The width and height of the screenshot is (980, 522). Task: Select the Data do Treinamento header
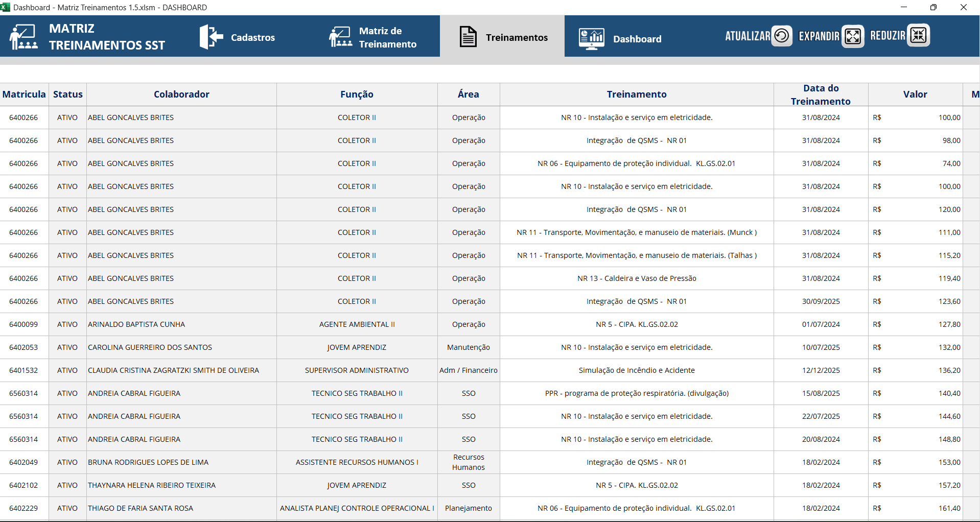(x=821, y=94)
